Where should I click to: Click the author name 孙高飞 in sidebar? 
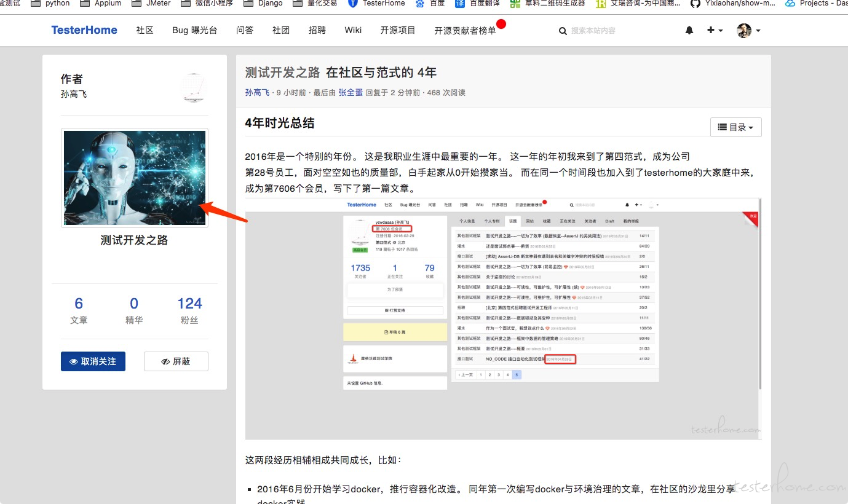point(73,94)
